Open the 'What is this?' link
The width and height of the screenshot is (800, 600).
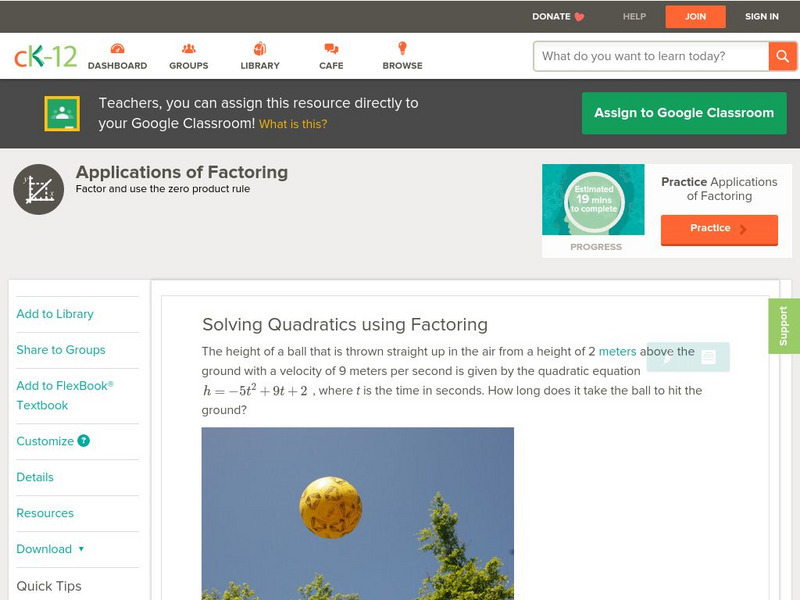(x=293, y=124)
